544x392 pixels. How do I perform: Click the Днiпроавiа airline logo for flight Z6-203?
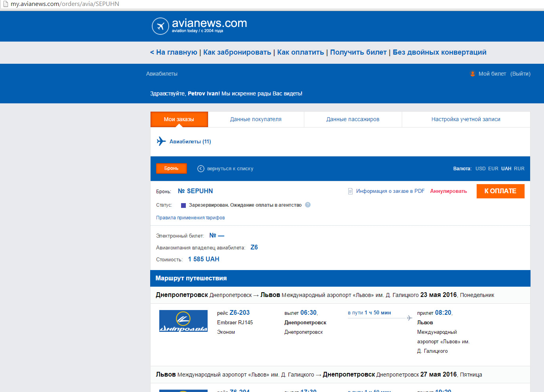[x=183, y=321]
